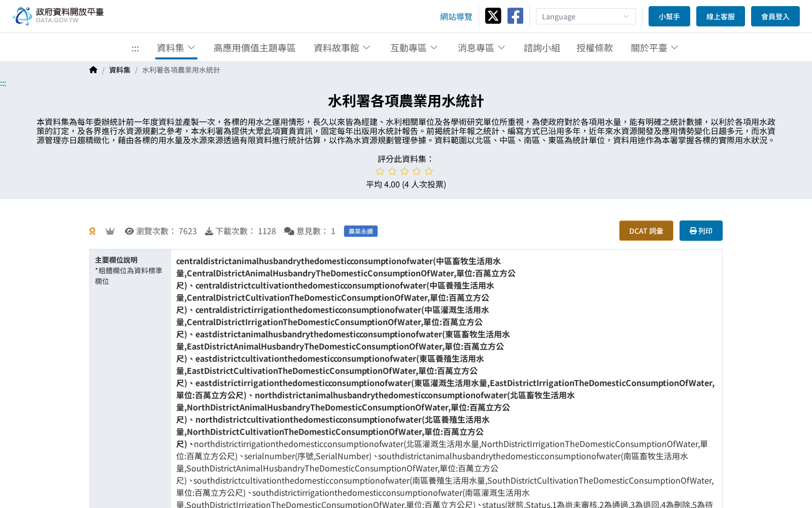Viewport: 812px width, 508px height.
Task: Click the comments icon beside 意見數
Action: [x=289, y=231]
